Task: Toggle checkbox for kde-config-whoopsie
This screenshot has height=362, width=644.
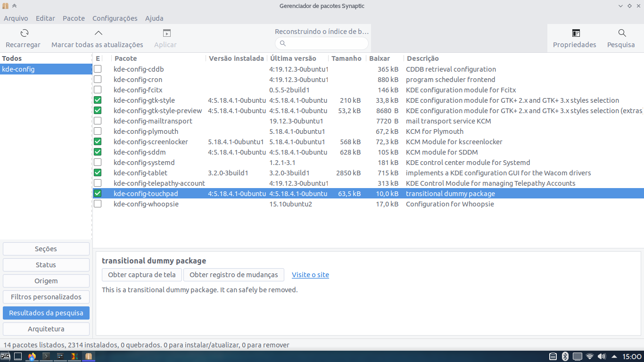Action: point(98,204)
